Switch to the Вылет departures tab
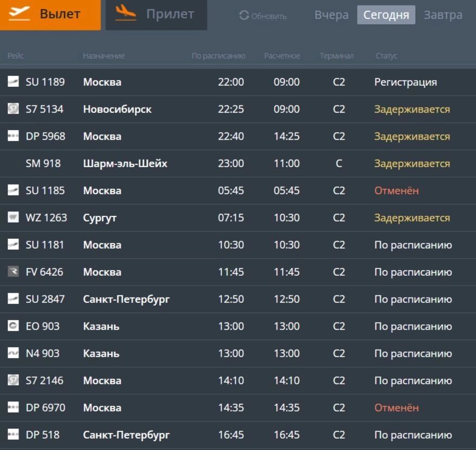This screenshot has width=476, height=450. tap(50, 15)
